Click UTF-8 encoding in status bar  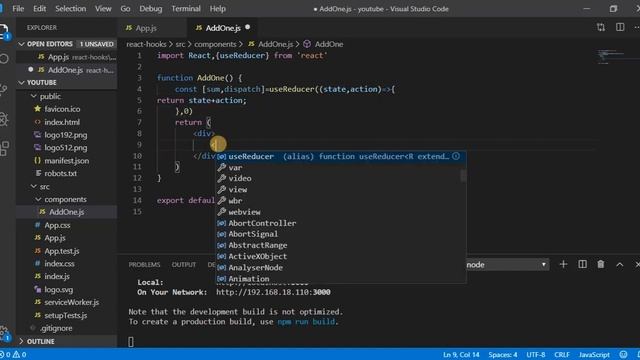pos(536,354)
